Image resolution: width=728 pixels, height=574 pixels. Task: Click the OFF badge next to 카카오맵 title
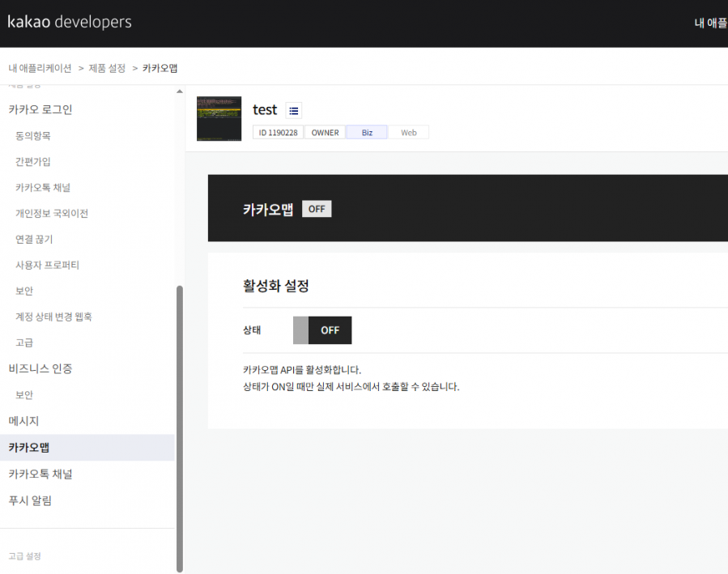tap(317, 209)
